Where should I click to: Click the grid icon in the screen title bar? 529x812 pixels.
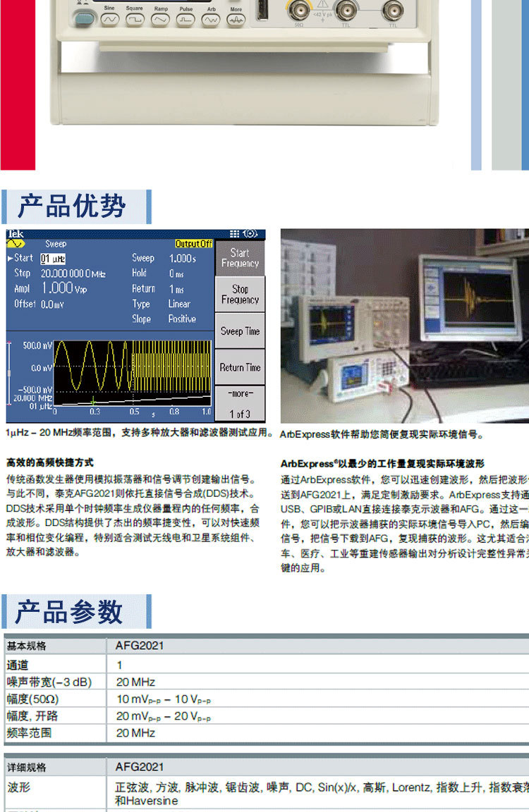pos(234,234)
